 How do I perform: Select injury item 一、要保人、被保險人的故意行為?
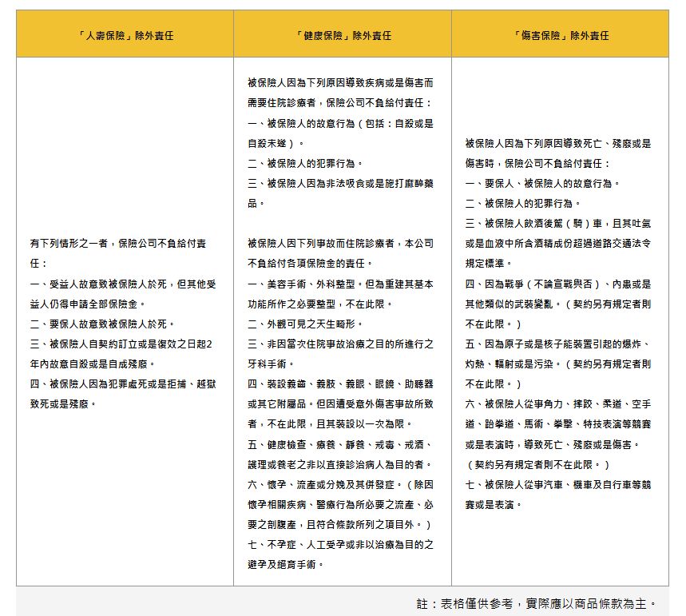point(543,183)
